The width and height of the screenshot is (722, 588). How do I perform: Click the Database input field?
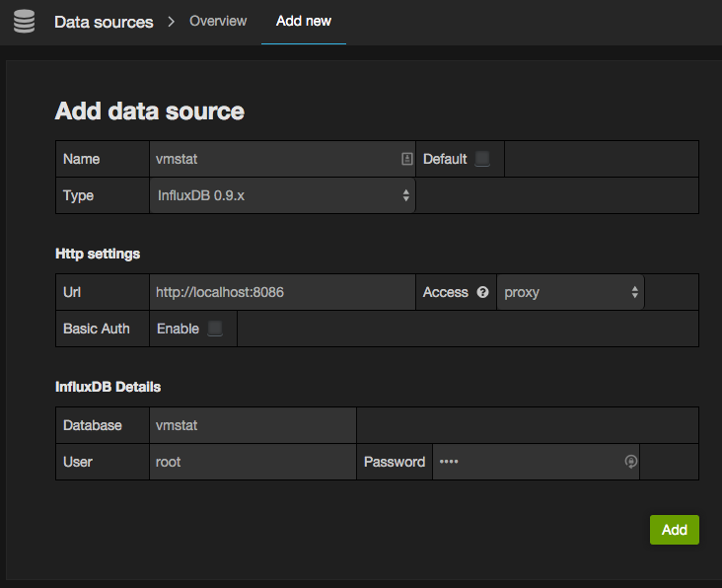click(x=253, y=425)
